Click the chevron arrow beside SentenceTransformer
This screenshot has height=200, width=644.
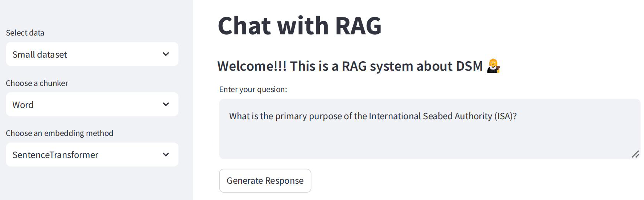[166, 155]
